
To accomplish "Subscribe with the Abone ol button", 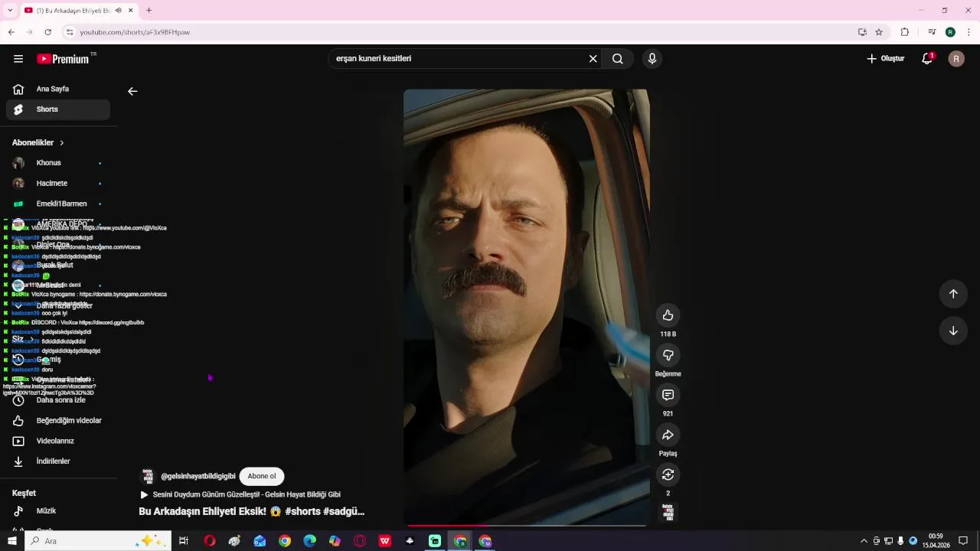I will (x=262, y=476).
